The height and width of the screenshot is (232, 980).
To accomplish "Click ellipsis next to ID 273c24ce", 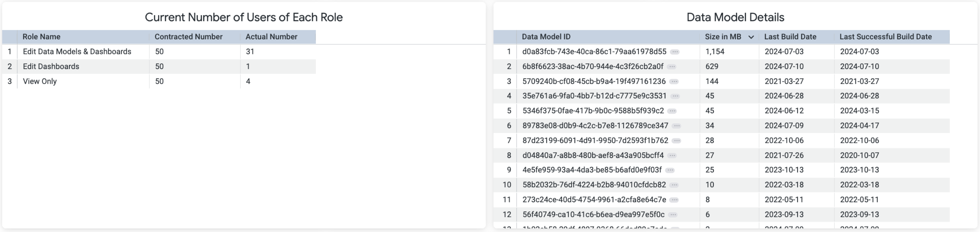I will 674,200.
